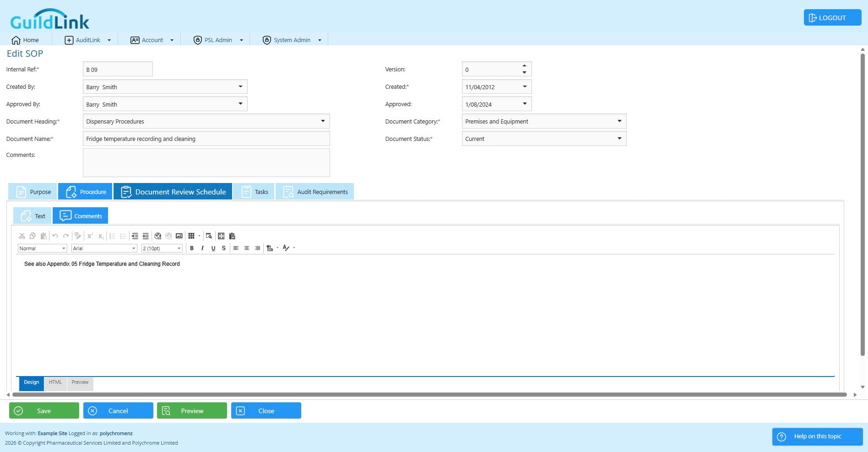Expand the Created By dropdown
The image size is (868, 452).
coord(240,86)
